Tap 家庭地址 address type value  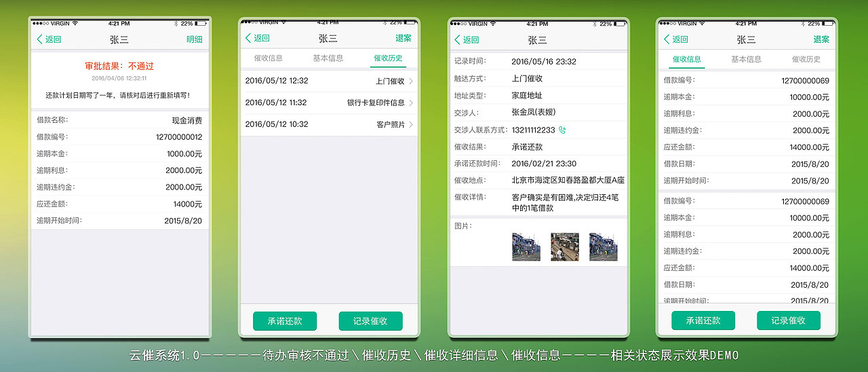[x=527, y=96]
